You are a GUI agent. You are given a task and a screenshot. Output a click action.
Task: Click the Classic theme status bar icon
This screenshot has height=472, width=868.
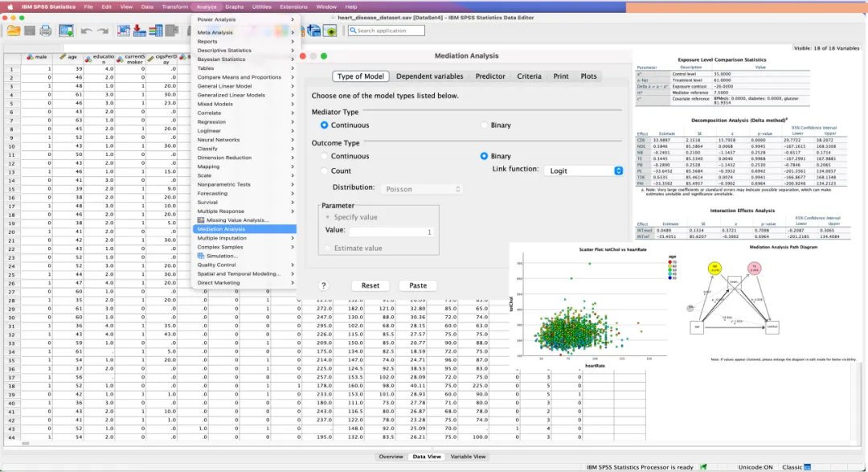(808, 467)
